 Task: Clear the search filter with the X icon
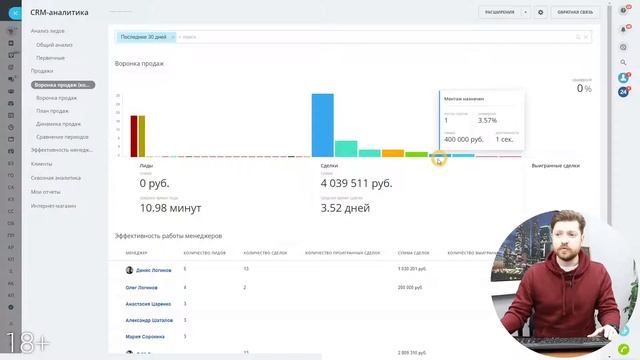[x=586, y=37]
